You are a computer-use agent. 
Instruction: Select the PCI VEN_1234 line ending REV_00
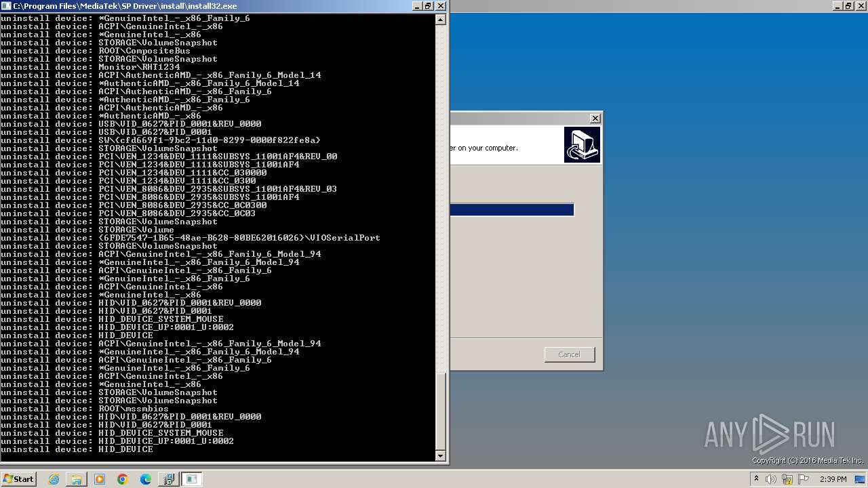[169, 157]
